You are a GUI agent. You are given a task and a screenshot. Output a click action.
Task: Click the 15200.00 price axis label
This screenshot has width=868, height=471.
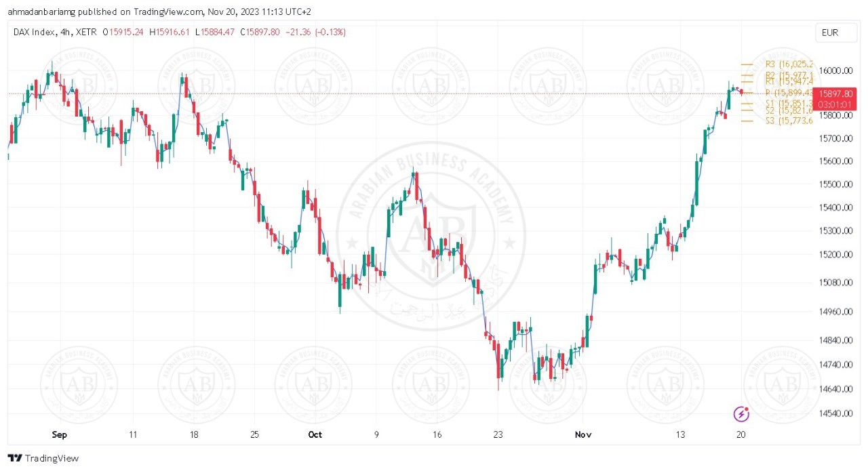(x=835, y=255)
